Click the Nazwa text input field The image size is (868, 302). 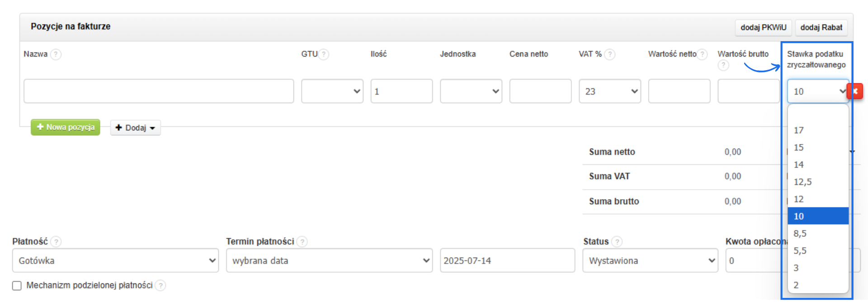(159, 91)
